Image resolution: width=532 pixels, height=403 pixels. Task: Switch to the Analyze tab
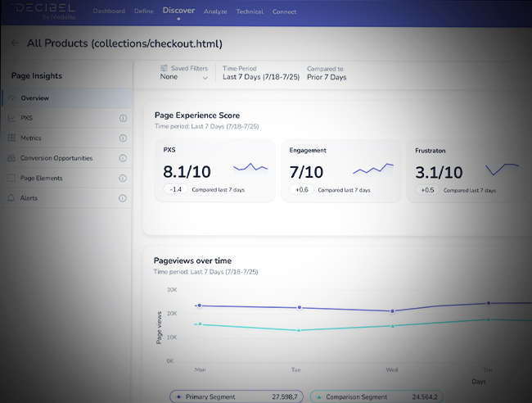pyautogui.click(x=214, y=12)
